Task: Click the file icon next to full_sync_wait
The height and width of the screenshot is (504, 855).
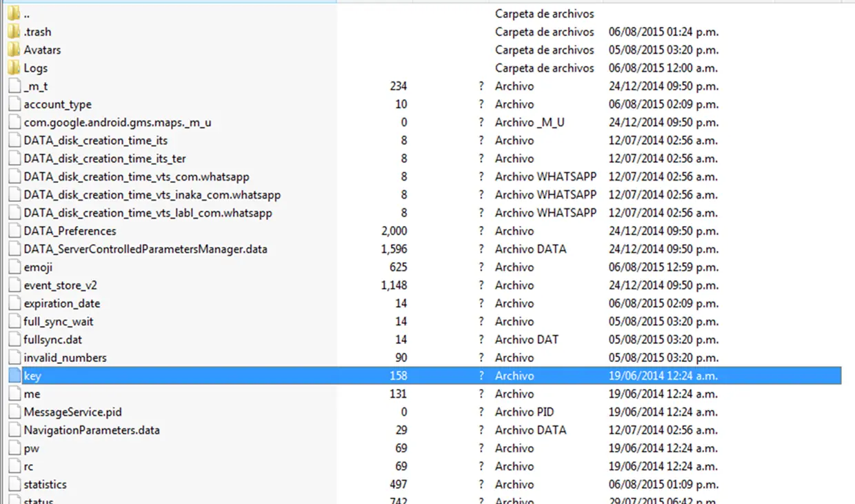Action: 14,321
